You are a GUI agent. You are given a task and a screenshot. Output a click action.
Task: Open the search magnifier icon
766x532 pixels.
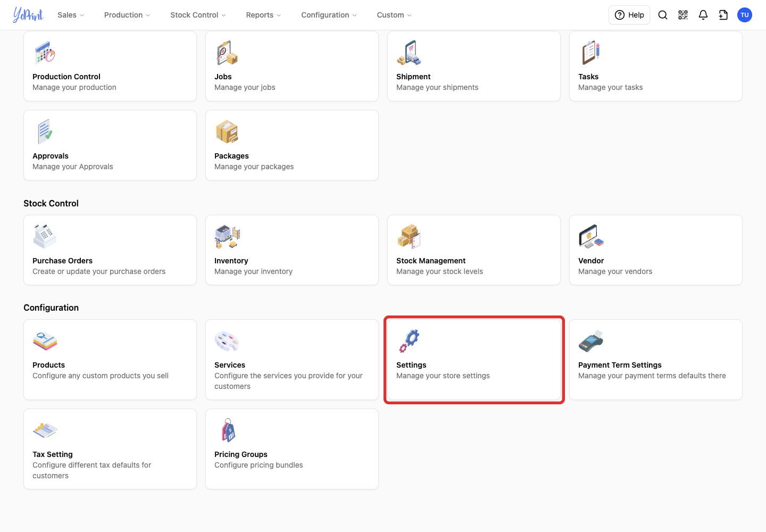[663, 15]
